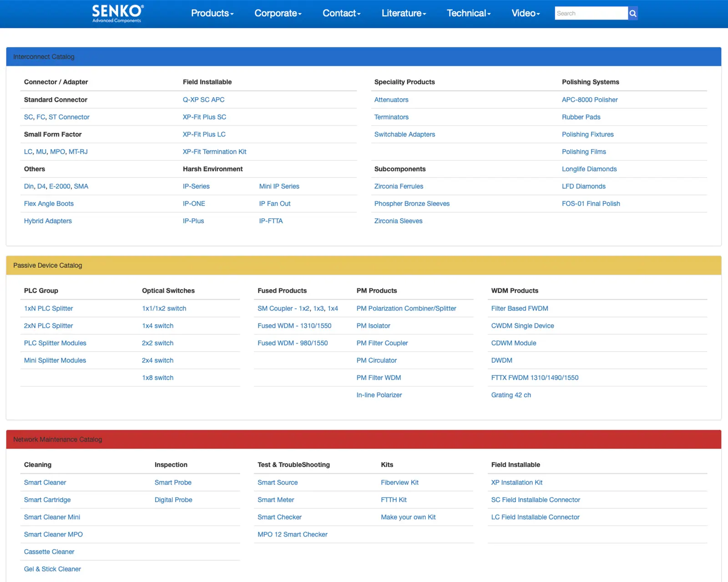Viewport: 728px width, 582px height.
Task: Open the PM Polarization Combiner/Splitter link
Action: coord(406,308)
